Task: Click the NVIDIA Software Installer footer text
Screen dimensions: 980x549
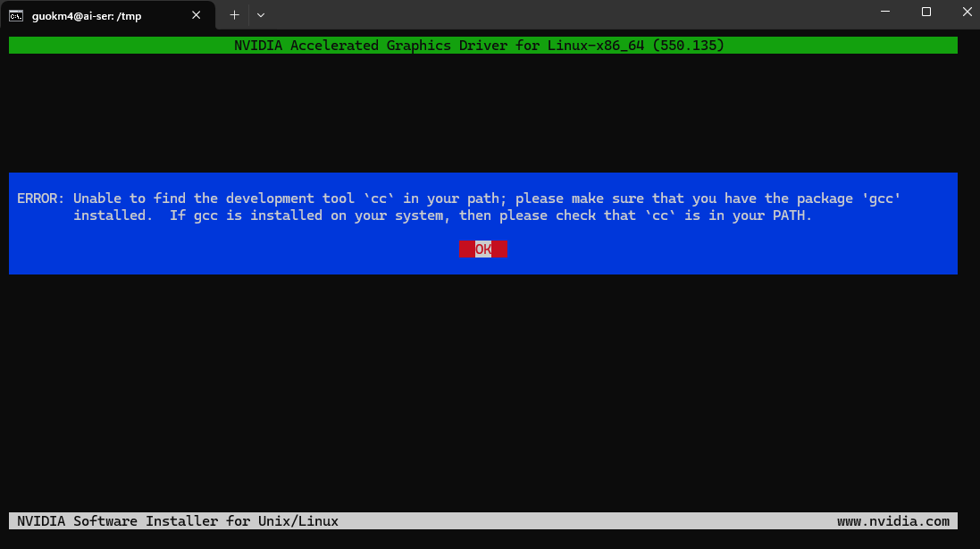Action: (178, 521)
